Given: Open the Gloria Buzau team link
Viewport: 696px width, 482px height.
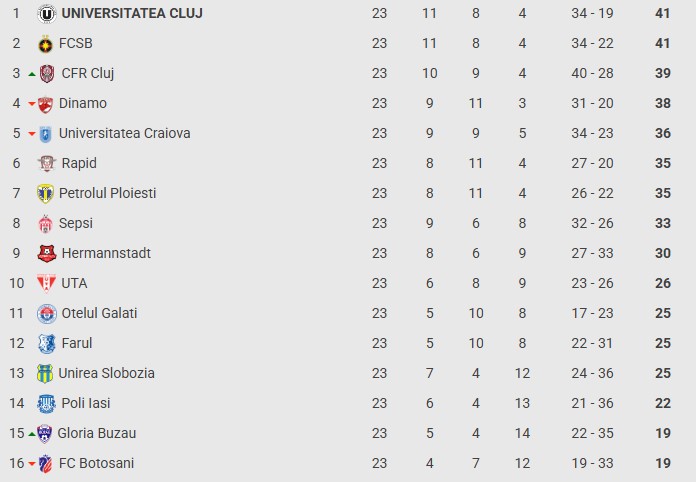Looking at the screenshot, I should point(97,433).
